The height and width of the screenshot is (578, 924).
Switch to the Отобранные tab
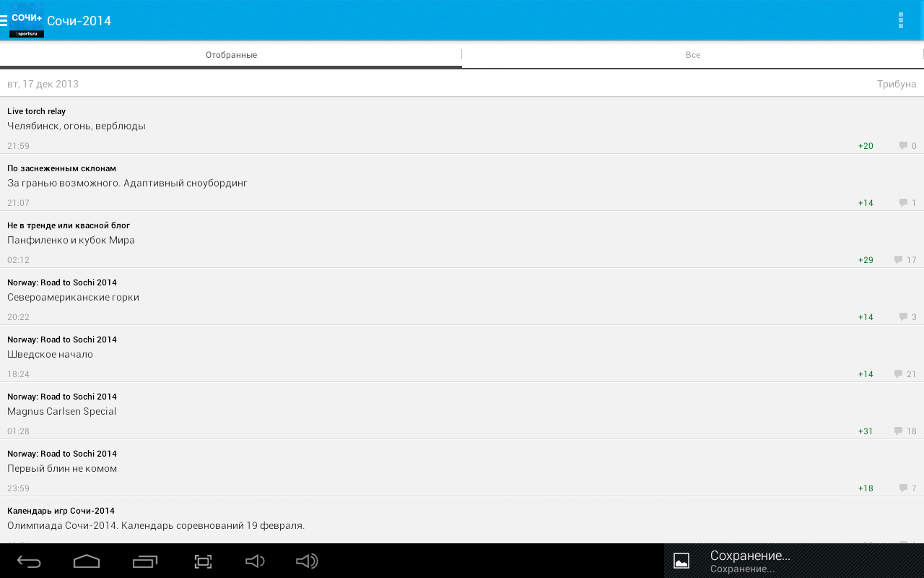231,55
